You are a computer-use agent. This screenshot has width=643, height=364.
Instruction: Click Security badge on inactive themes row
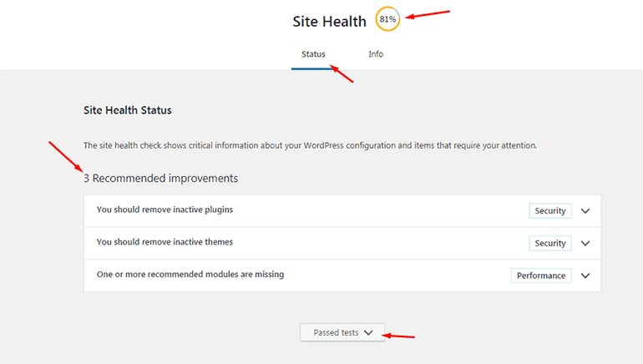[x=550, y=243]
